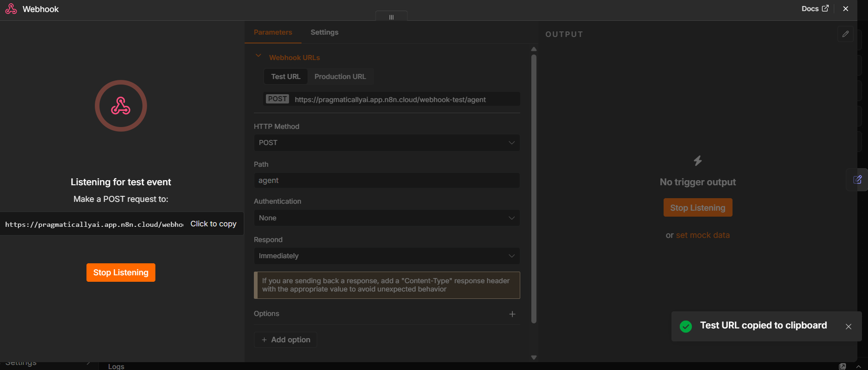Viewport: 868px width, 370px height.
Task: Click the scrollbar up arrow in parameters
Action: (x=534, y=49)
